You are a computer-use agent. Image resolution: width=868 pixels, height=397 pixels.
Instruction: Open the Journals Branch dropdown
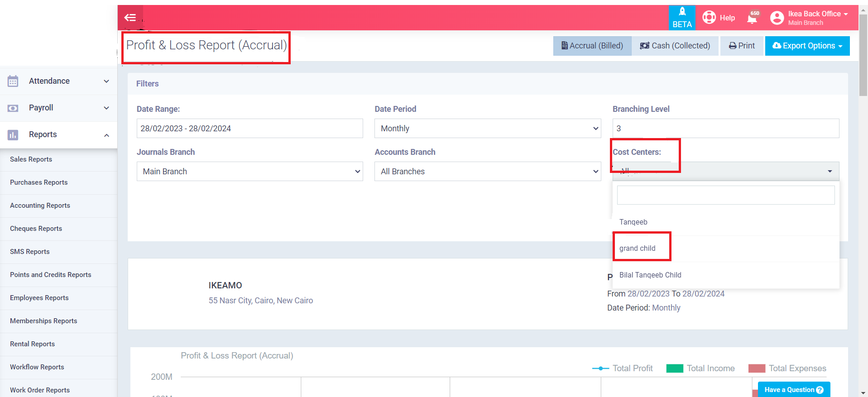click(x=249, y=172)
